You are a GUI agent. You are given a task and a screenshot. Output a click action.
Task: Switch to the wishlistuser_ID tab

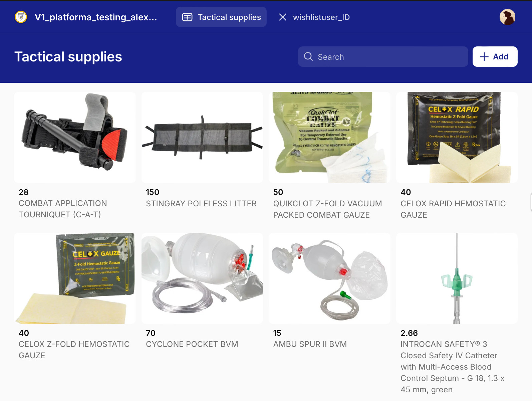[321, 17]
